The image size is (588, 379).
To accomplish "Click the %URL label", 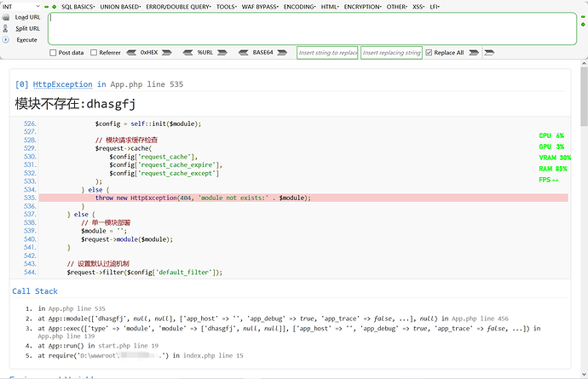I will tap(205, 53).
